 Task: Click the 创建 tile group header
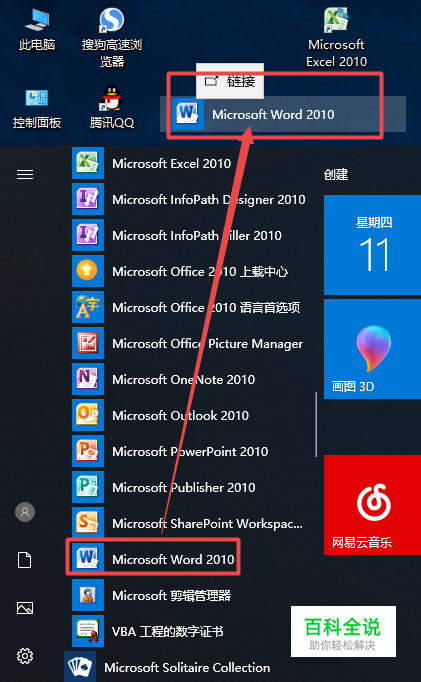click(336, 174)
